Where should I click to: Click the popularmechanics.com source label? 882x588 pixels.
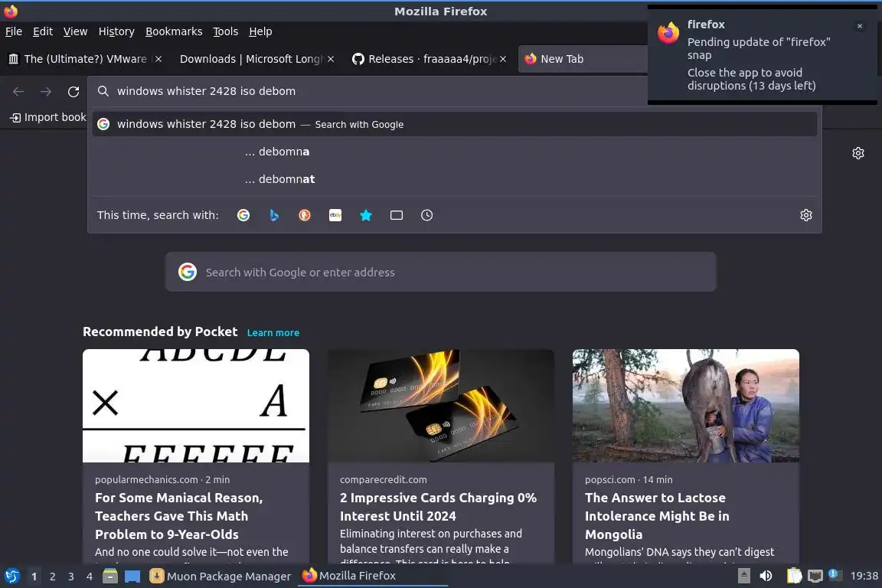click(146, 480)
